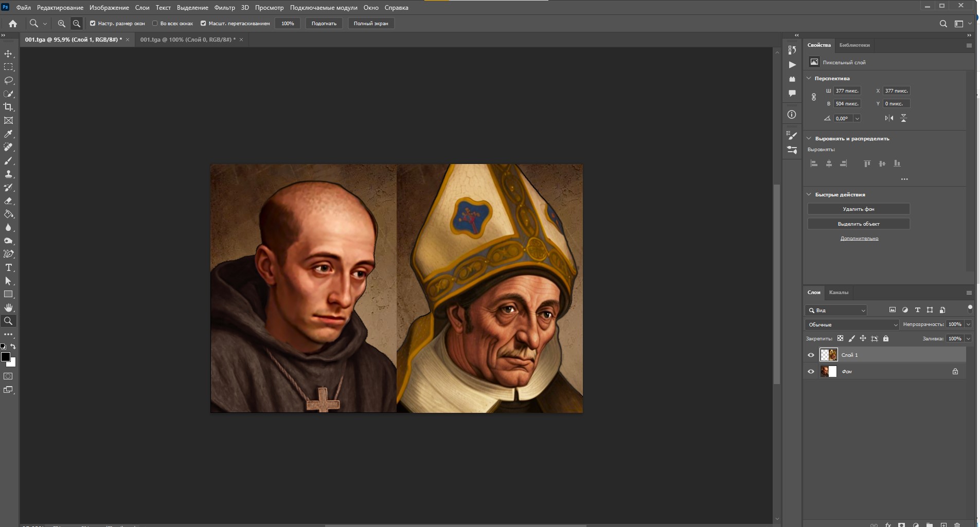This screenshot has width=980, height=527.
Task: Select the Lasso tool
Action: tap(8, 81)
